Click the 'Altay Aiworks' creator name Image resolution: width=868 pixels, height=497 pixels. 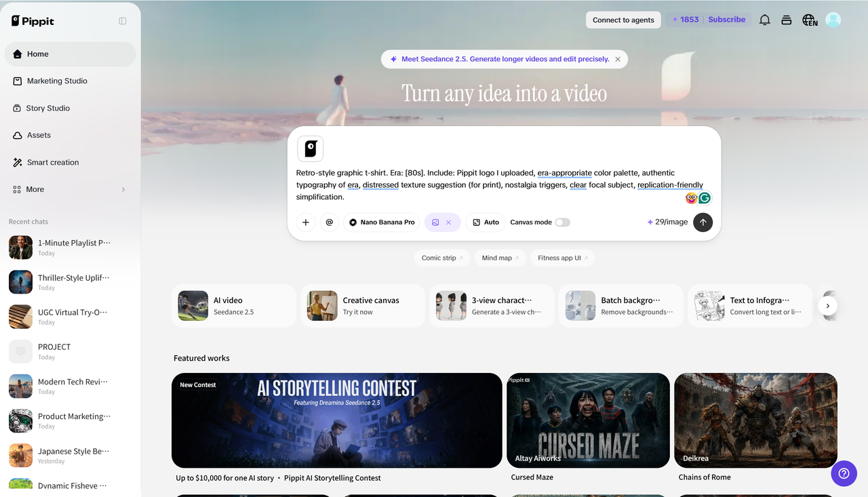pos(538,458)
